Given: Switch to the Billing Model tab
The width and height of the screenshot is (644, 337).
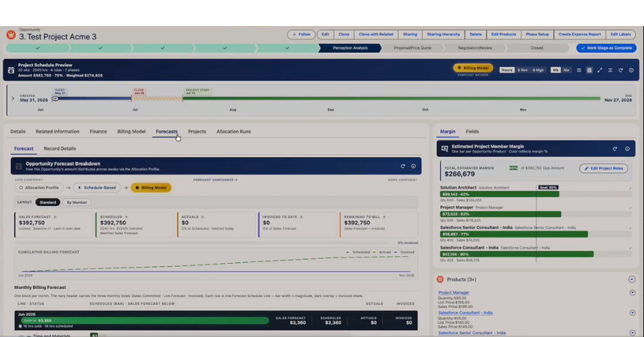Looking at the screenshot, I should click(x=131, y=132).
